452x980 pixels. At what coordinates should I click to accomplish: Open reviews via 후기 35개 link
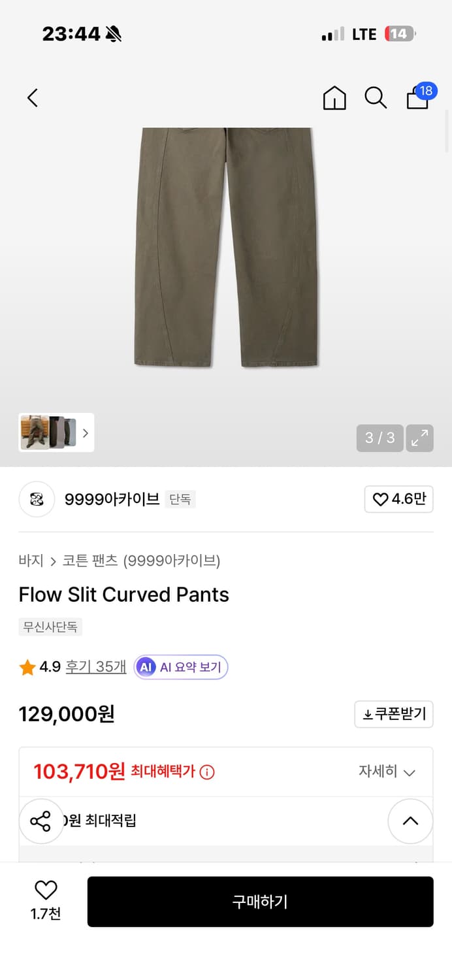pos(95,667)
